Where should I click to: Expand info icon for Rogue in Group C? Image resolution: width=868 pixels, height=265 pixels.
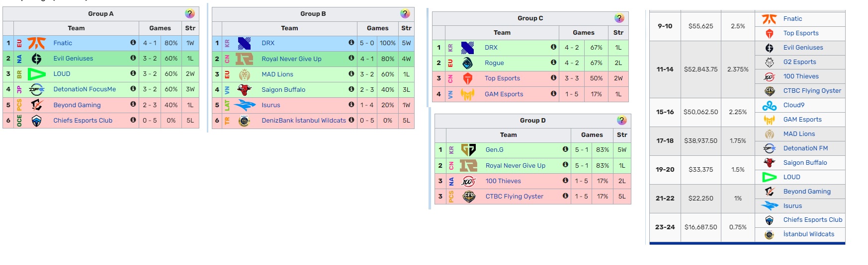point(553,63)
